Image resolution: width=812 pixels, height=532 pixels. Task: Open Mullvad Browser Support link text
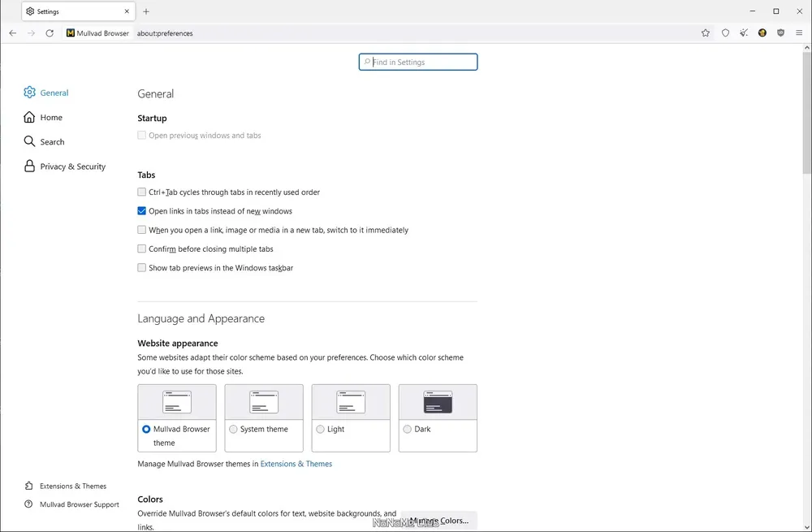pos(80,504)
